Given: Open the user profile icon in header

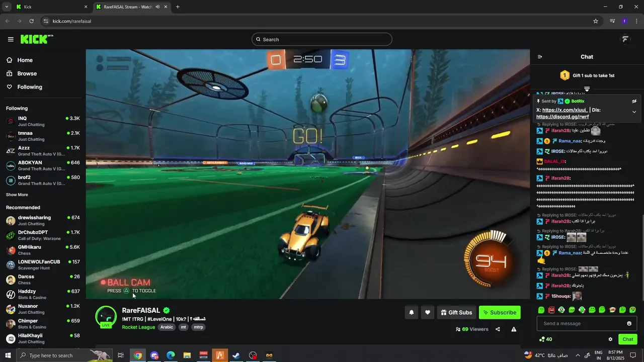Looking at the screenshot, I should (625, 39).
